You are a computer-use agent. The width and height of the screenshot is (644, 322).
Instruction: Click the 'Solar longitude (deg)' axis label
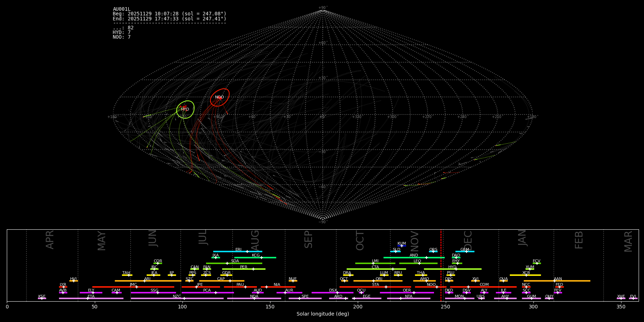[x=323, y=314]
